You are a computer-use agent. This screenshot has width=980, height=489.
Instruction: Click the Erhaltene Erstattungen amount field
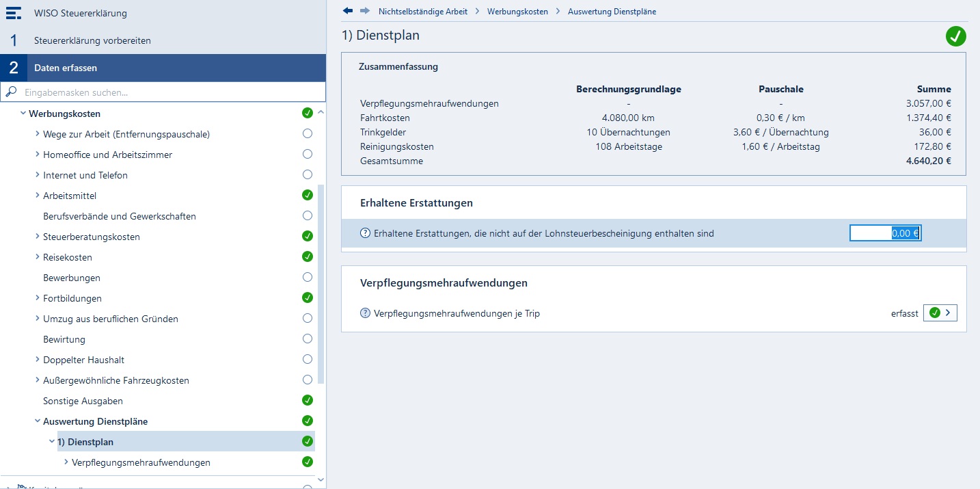point(886,233)
